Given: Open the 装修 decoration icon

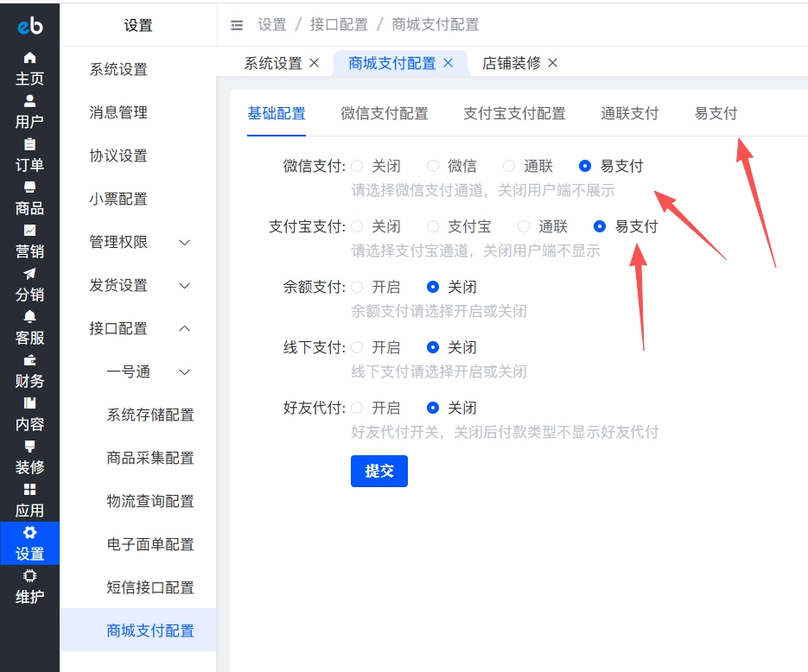Looking at the screenshot, I should tap(29, 457).
